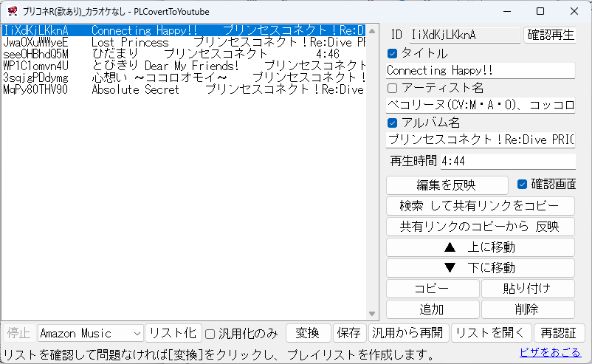Enable the タイトル checkbox
This screenshot has height=364, width=592.
tap(393, 53)
